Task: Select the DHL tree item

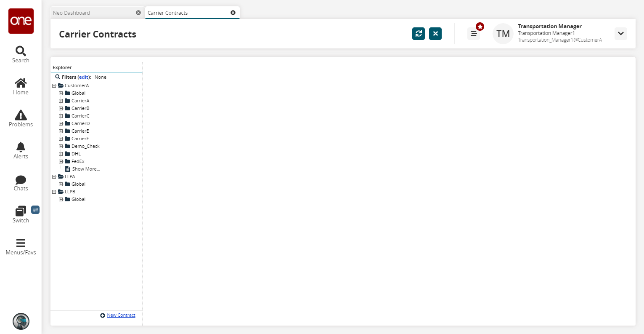Action: [x=76, y=154]
